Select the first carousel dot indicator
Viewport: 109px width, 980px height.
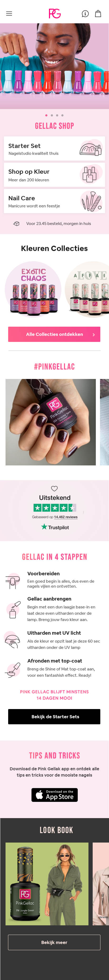[47, 115]
